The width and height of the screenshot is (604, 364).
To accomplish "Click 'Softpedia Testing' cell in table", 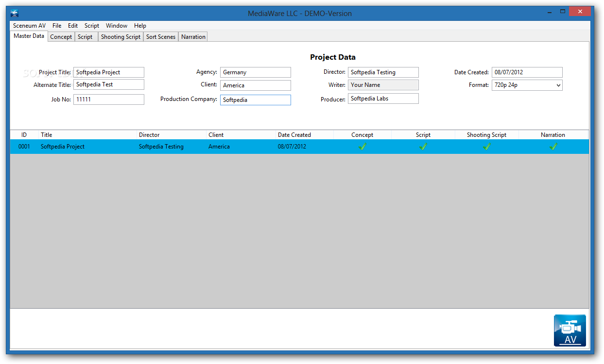I will (161, 147).
